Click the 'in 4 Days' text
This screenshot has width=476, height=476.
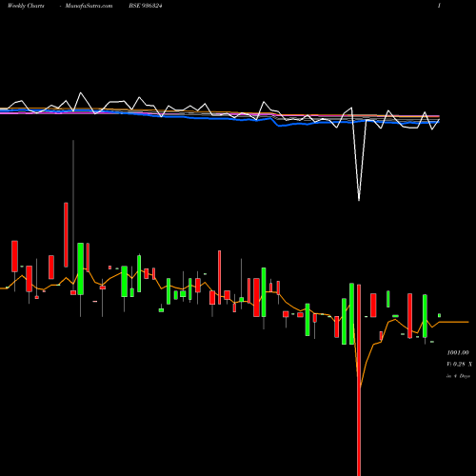tap(458, 376)
